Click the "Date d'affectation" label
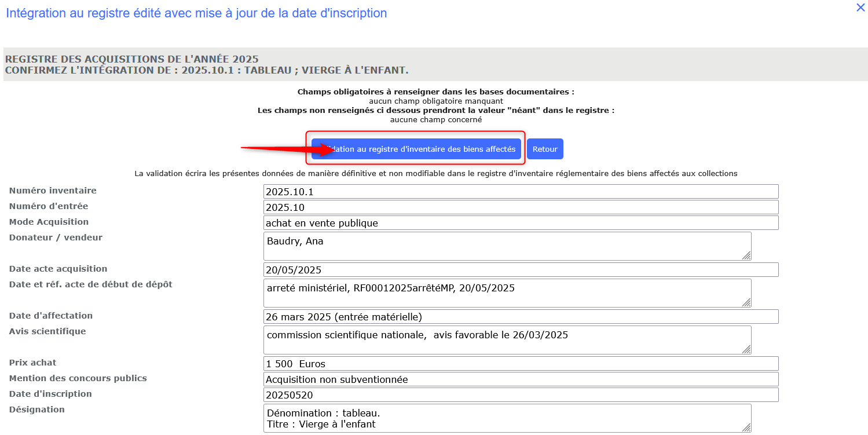 [x=51, y=316]
